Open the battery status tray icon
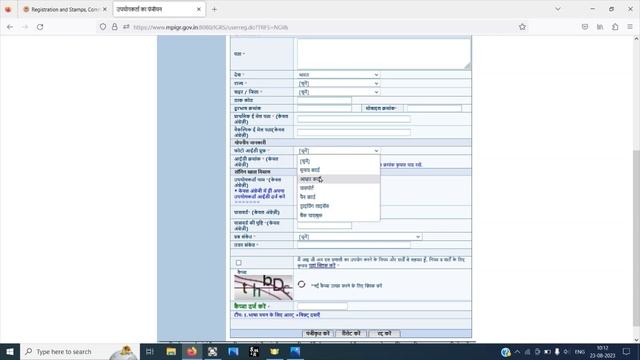The width and height of the screenshot is (640, 360). (x=547, y=351)
